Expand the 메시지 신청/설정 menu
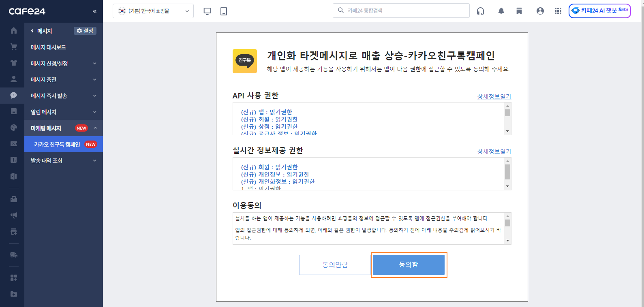 click(63, 63)
